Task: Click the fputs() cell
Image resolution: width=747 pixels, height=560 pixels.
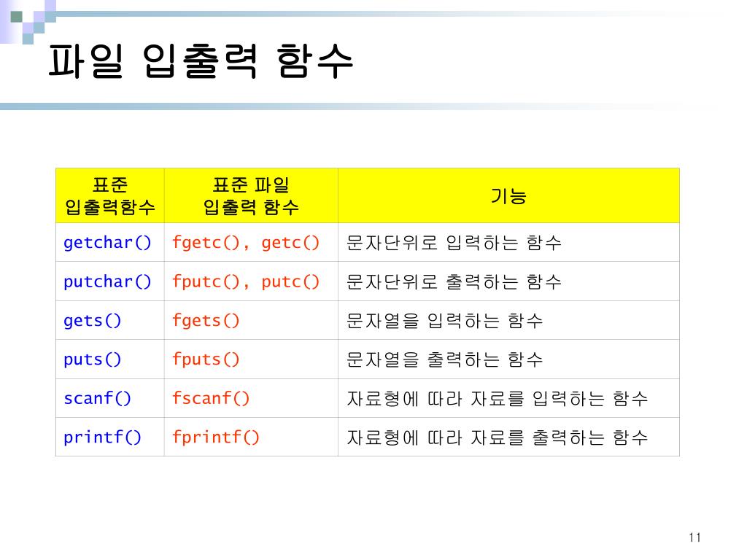Action: 251,359
